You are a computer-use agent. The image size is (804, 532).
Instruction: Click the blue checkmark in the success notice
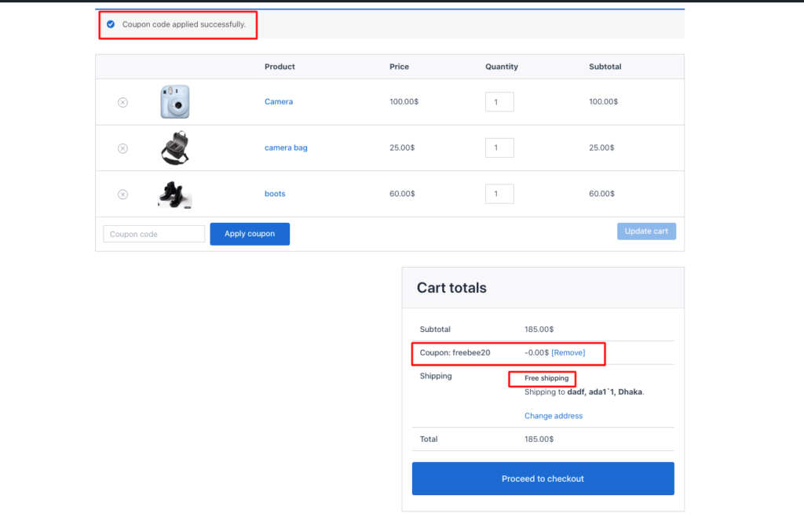[111, 24]
